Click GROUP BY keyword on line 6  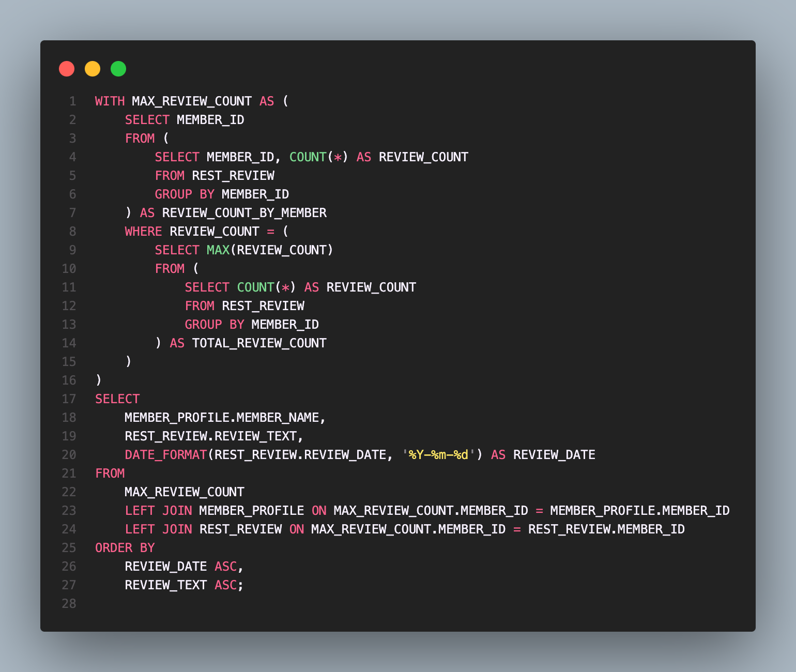[185, 194]
